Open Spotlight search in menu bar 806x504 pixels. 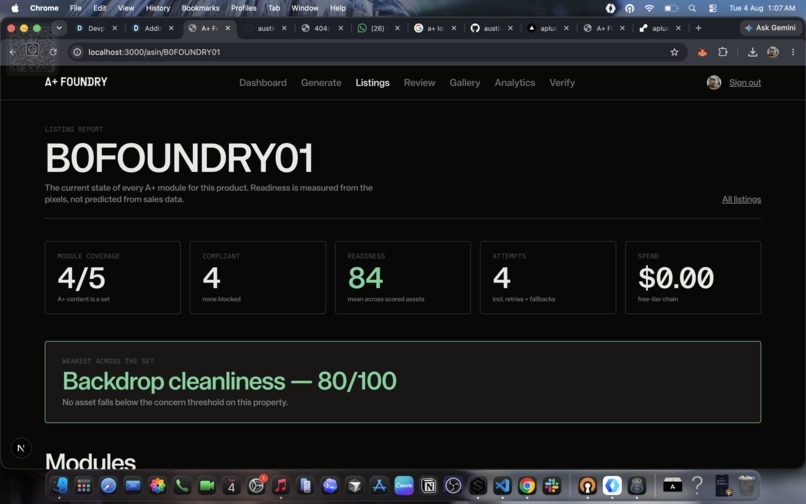[x=692, y=8]
